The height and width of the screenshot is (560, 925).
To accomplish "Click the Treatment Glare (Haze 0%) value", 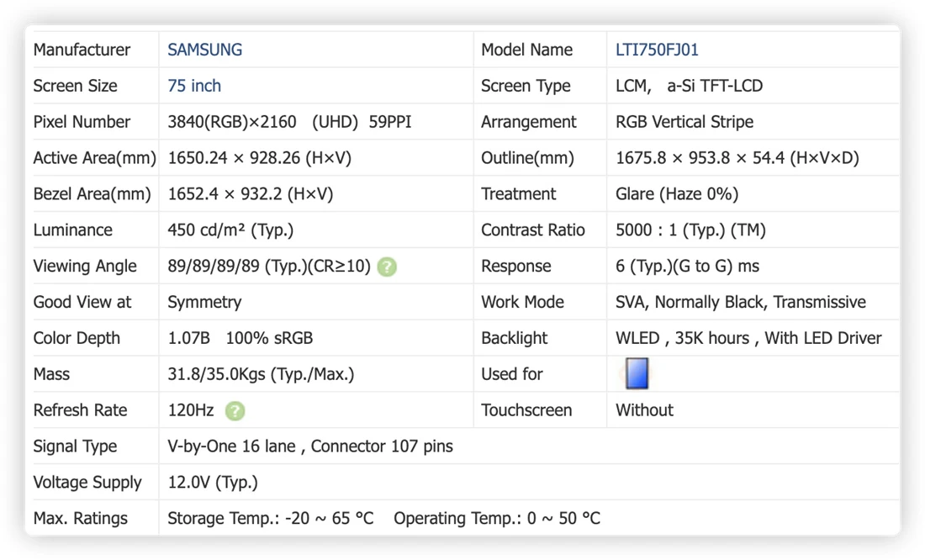I will (677, 193).
